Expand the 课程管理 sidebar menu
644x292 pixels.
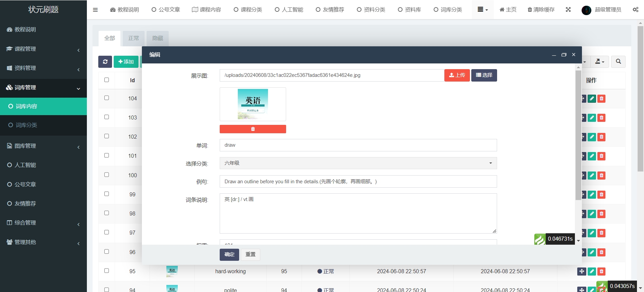(43, 49)
